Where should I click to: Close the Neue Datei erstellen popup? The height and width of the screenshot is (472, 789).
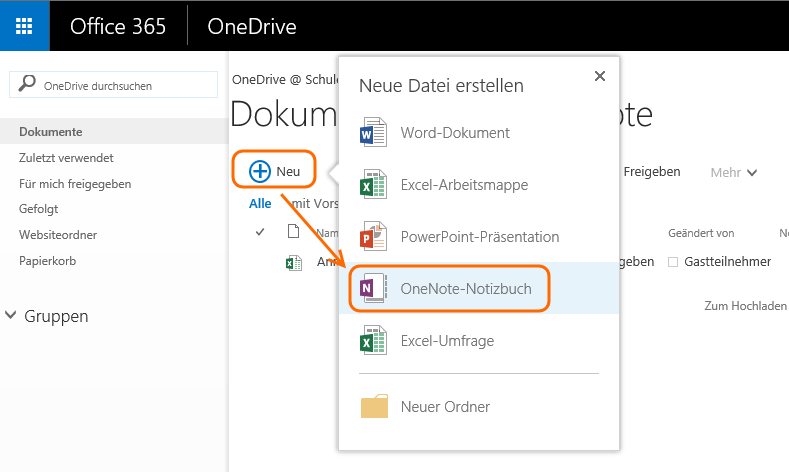coord(600,76)
